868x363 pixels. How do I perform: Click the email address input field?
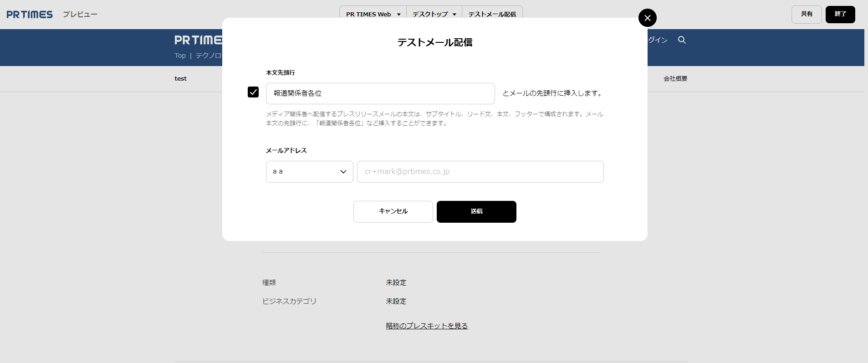(480, 172)
